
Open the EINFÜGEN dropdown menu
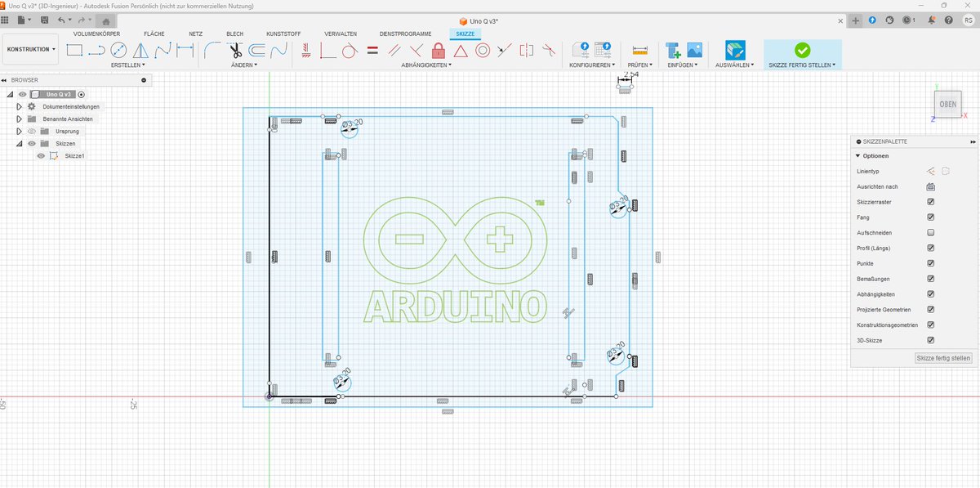click(x=684, y=65)
